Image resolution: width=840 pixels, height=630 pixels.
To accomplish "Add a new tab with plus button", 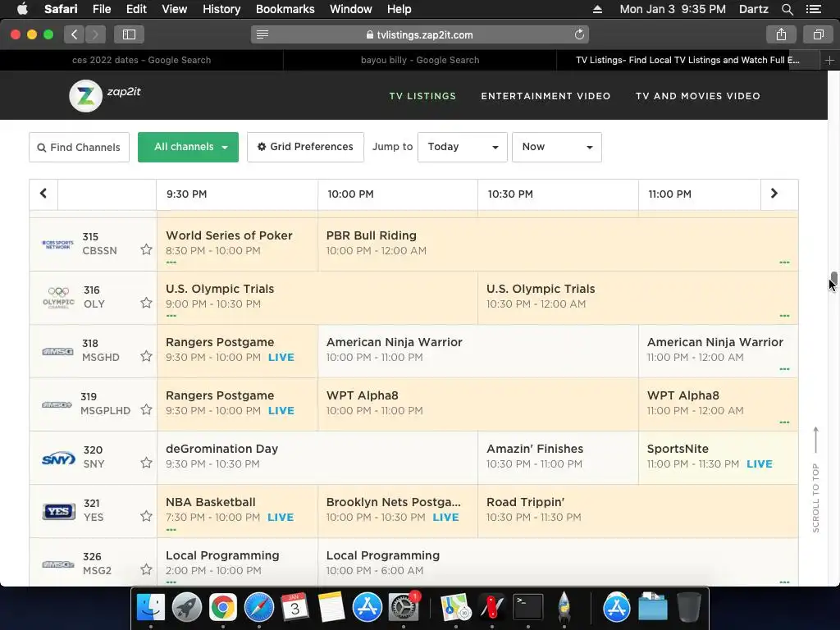I will click(829, 60).
